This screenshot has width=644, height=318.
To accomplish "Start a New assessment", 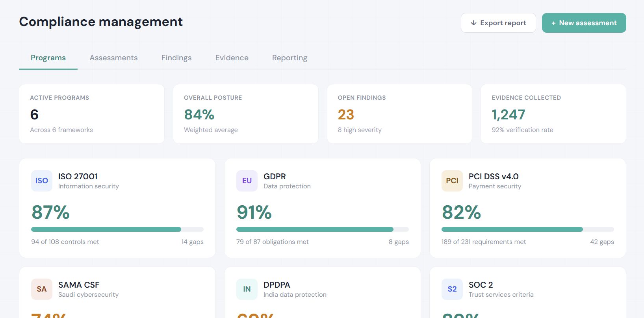I will coord(584,23).
